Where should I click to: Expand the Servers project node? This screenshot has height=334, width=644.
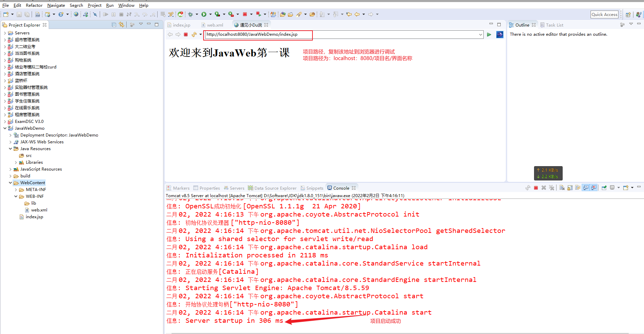pyautogui.click(x=5, y=33)
